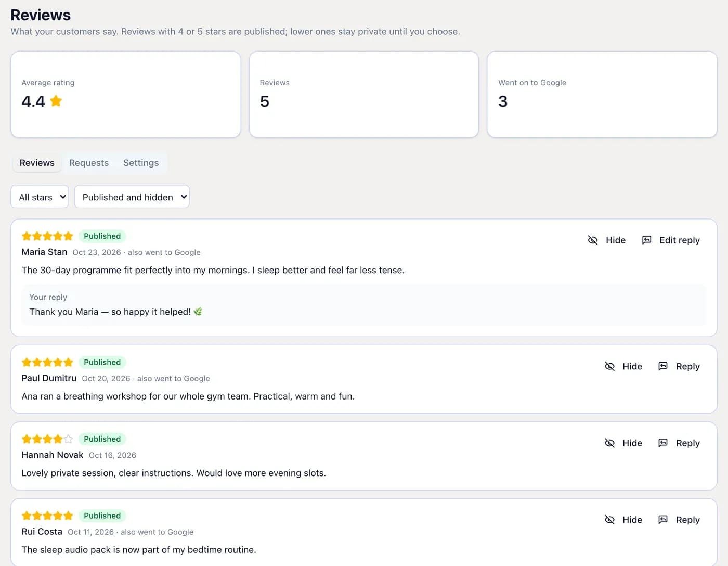Click the Published badge on Rui Costa's review
Viewport: 728px width, 566px height.
pyautogui.click(x=102, y=516)
